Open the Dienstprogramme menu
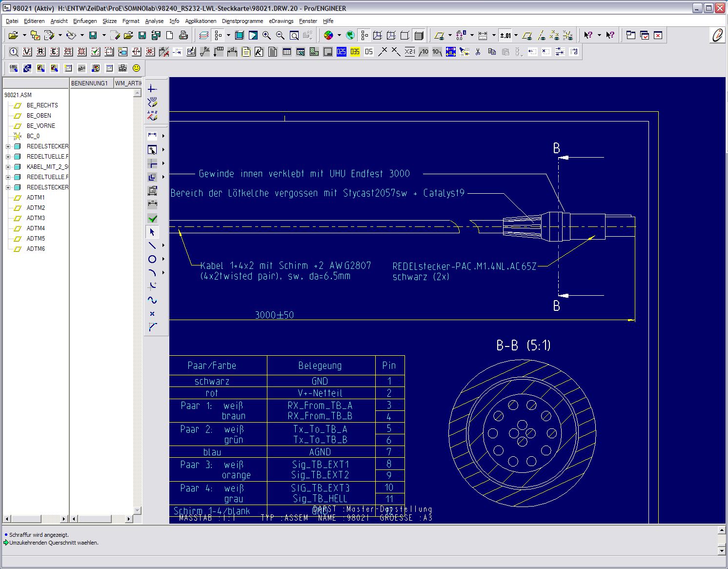 click(x=242, y=21)
